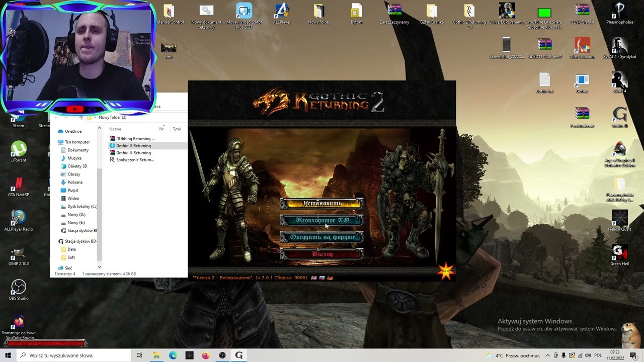The height and width of the screenshot is (362, 644).
Task: Open the Gothic 2 Returning 2.0 desktop folder
Action: click(469, 16)
